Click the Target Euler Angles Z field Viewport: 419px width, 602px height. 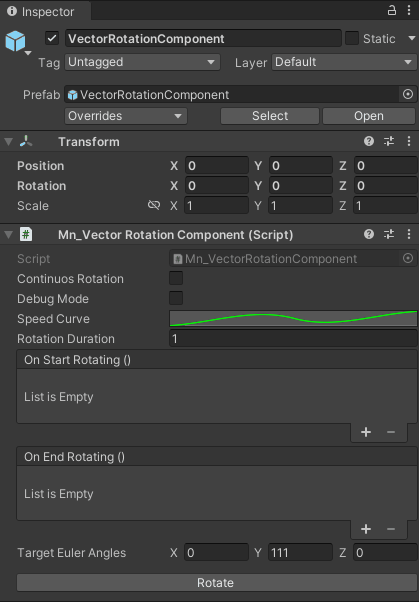click(385, 552)
